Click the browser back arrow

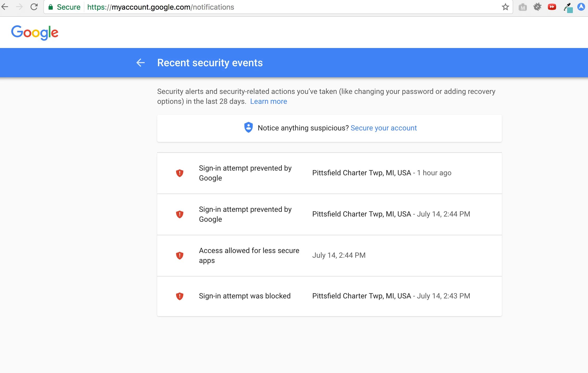click(x=5, y=7)
